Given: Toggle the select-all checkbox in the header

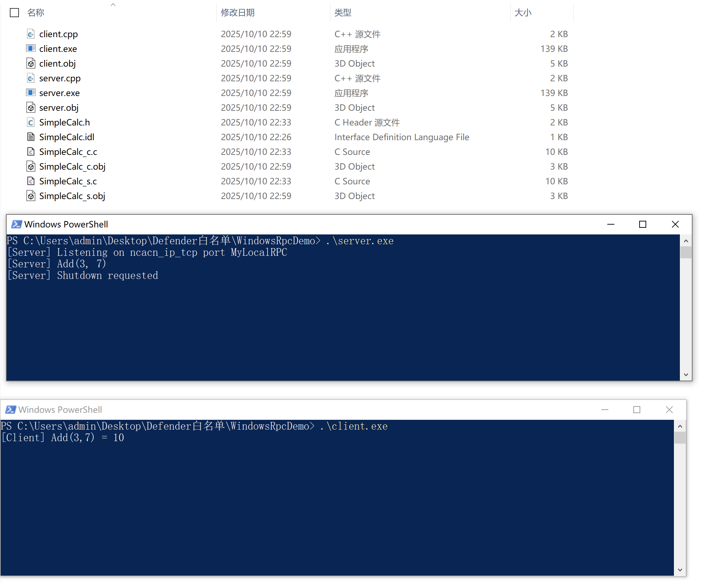Looking at the screenshot, I should point(14,13).
